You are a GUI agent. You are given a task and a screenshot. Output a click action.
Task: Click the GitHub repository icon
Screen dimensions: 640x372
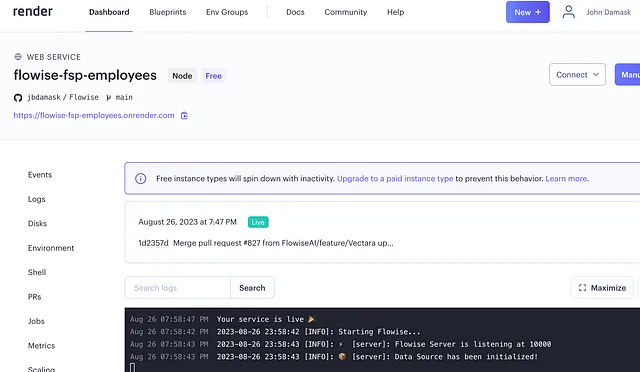pyautogui.click(x=18, y=98)
